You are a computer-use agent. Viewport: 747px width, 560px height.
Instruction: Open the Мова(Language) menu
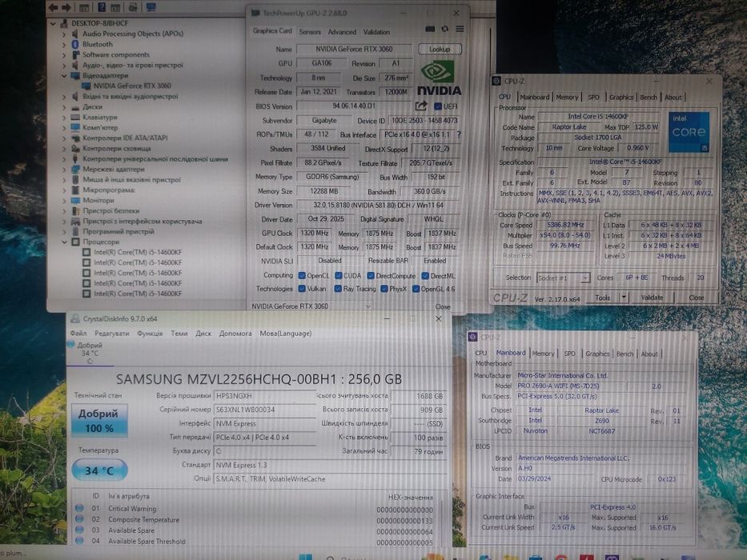tap(285, 334)
